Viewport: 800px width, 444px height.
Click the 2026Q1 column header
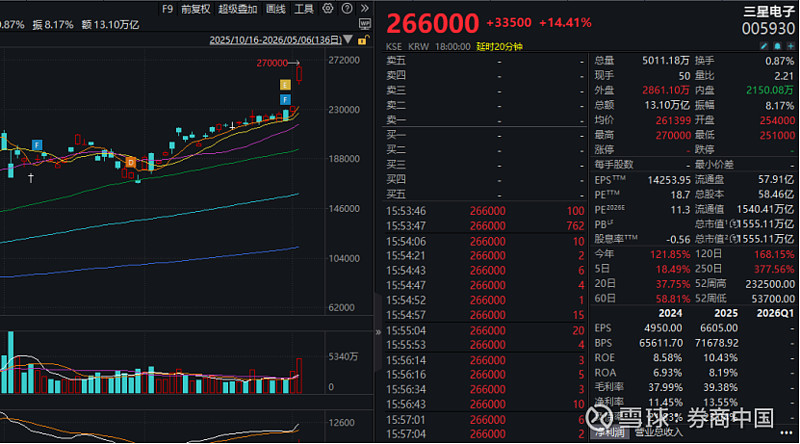coord(774,313)
